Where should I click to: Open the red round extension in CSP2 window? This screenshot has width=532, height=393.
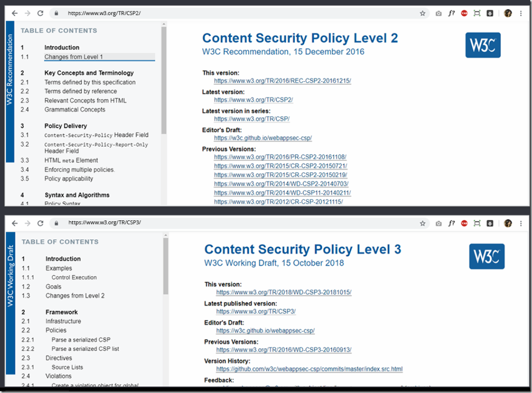(x=464, y=13)
